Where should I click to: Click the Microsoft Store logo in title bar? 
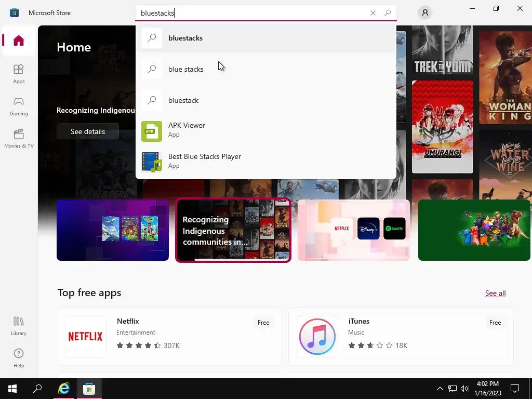click(x=14, y=13)
